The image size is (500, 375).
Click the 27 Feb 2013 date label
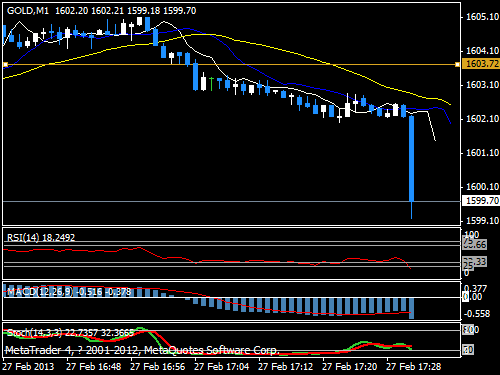tap(28, 367)
